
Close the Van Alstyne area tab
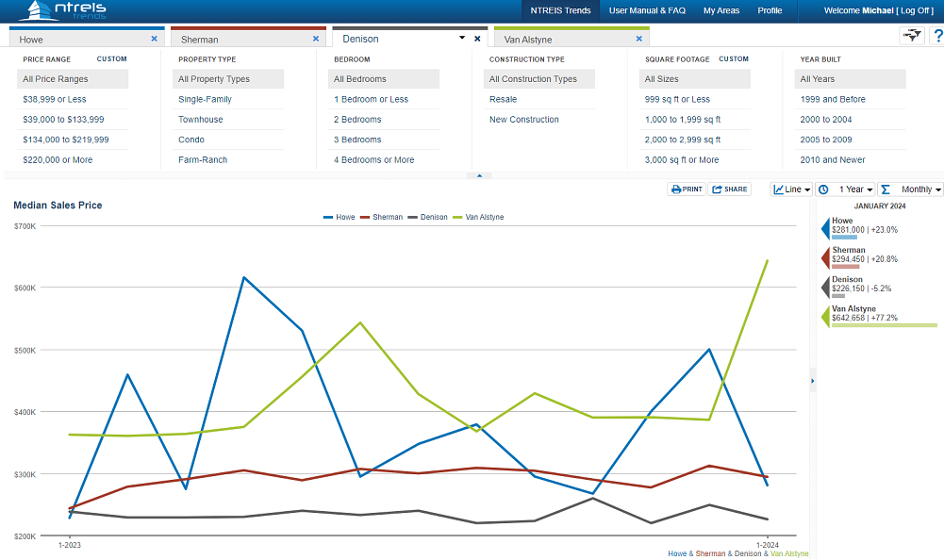[638, 39]
